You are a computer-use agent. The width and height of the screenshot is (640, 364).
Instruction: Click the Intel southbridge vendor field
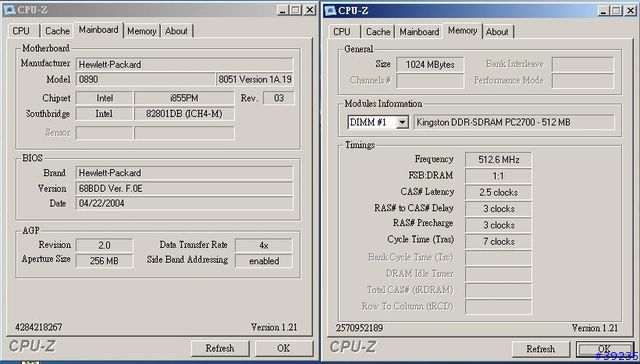click(104, 114)
